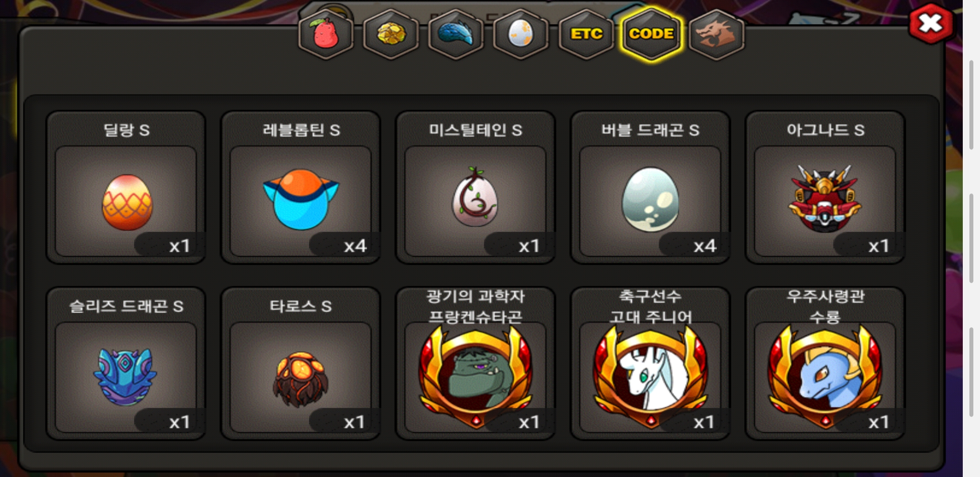Click the 우주사령관 수룡 item title

point(825,306)
